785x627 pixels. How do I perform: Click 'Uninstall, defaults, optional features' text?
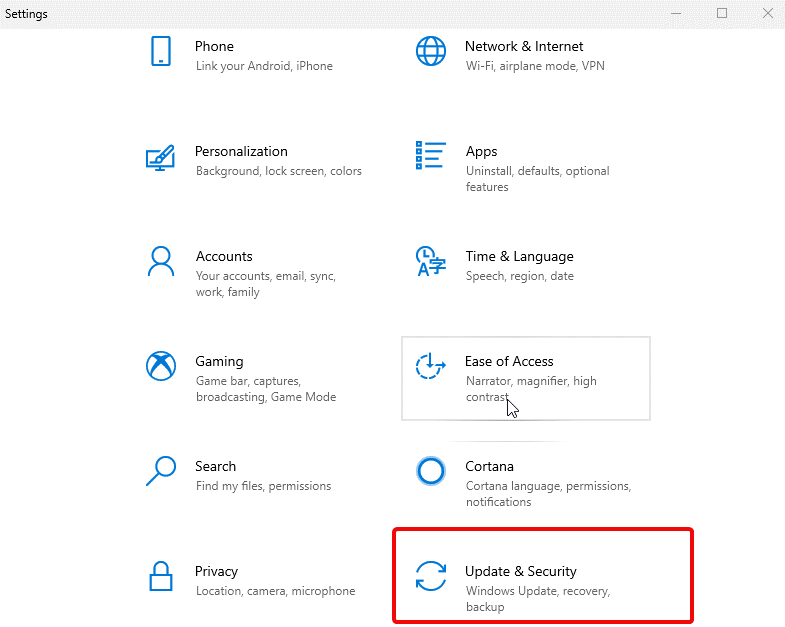tap(538, 179)
